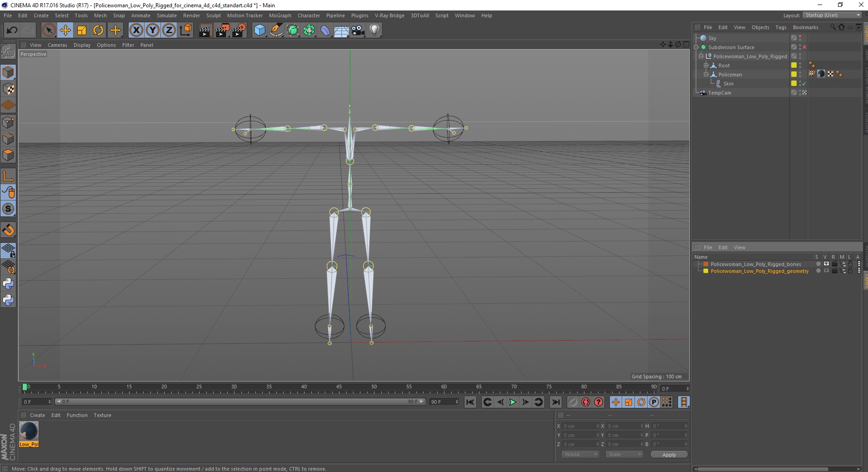Go to start of animation
The image size is (868, 472).
[470, 402]
